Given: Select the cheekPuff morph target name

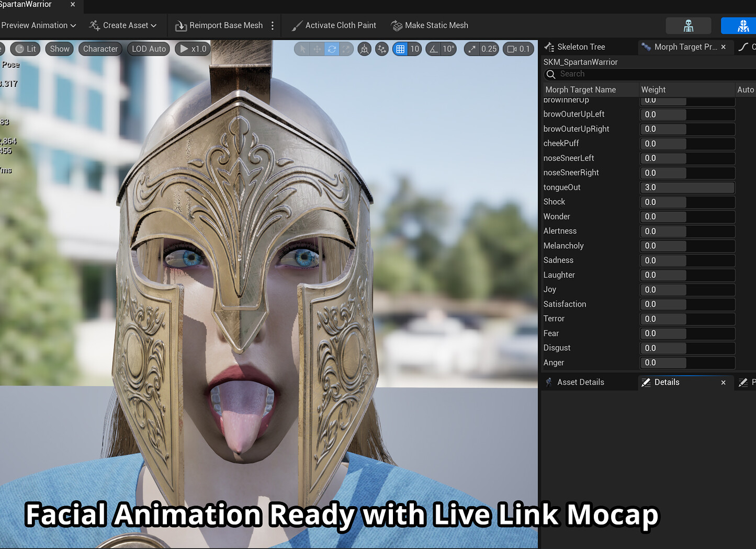Looking at the screenshot, I should 561,143.
